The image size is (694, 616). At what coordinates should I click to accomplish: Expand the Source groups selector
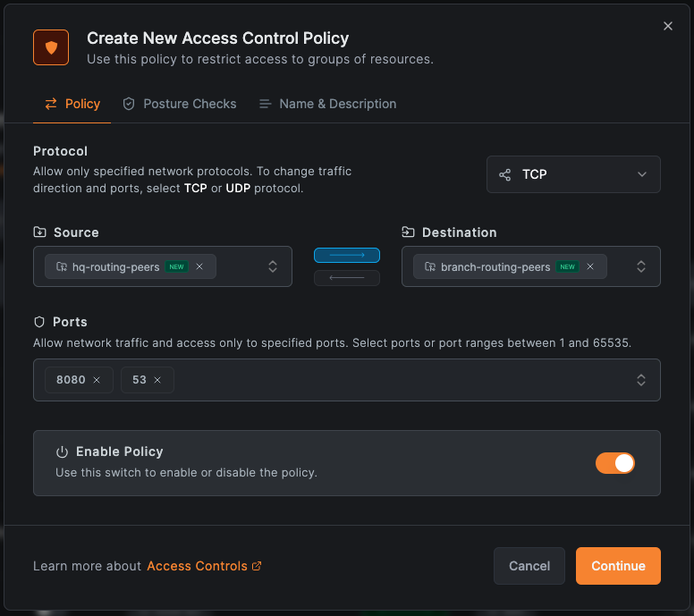coord(273,266)
